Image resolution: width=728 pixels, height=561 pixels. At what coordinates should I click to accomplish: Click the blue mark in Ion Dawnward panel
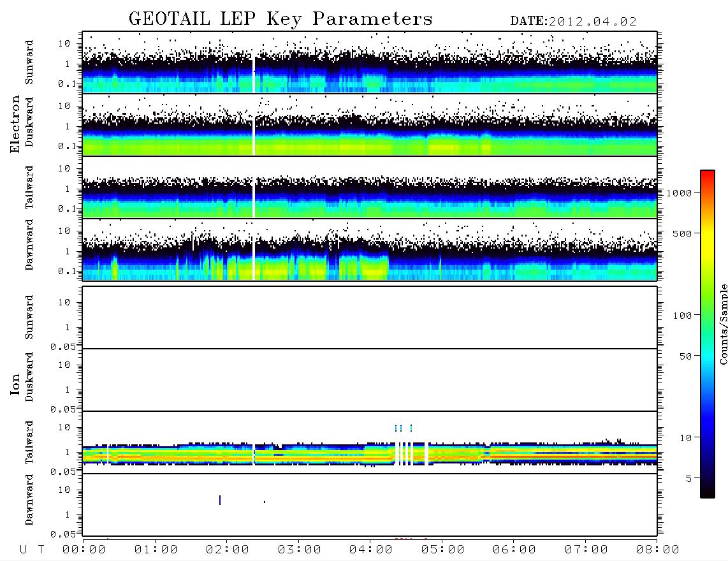[219, 500]
